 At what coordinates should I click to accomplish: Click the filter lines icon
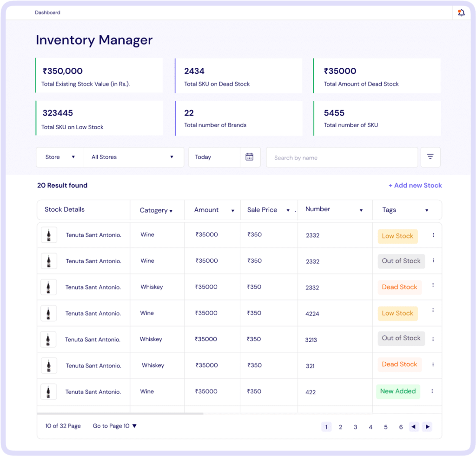coord(430,157)
